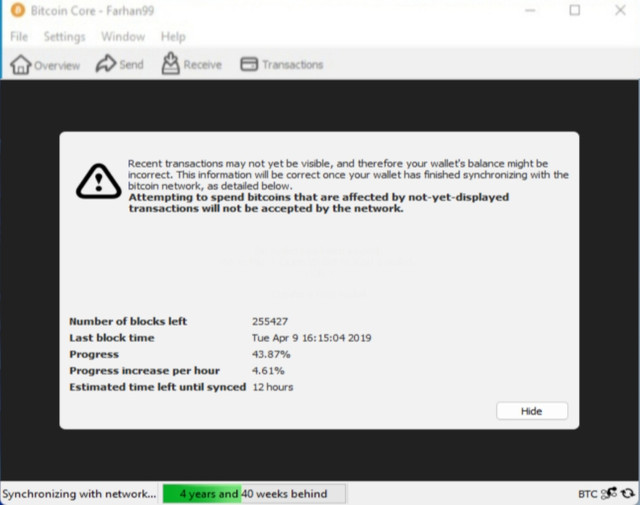Image resolution: width=640 pixels, height=505 pixels.
Task: Open the Window menu
Action: 123,37
